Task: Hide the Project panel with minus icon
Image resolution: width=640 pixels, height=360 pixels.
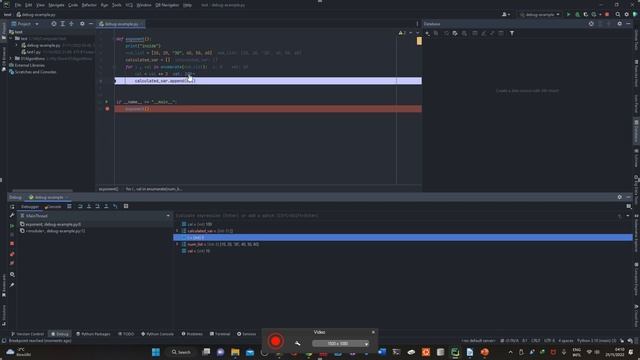Action: point(91,24)
